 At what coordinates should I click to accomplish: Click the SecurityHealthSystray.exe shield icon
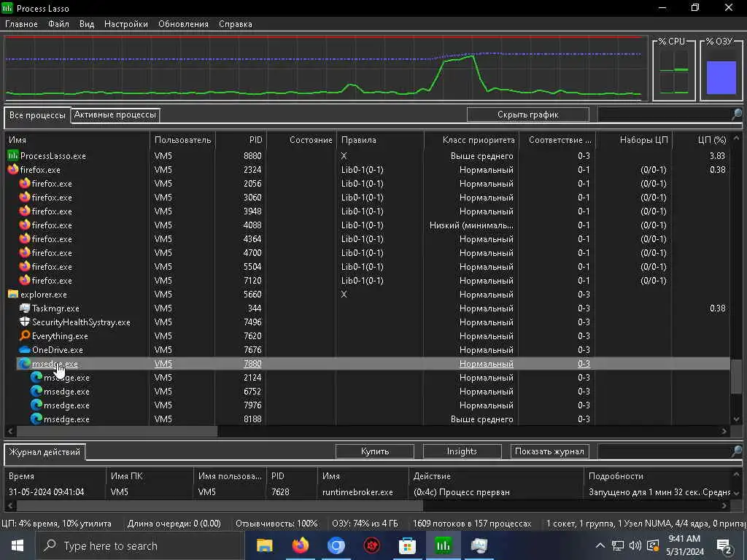25,322
